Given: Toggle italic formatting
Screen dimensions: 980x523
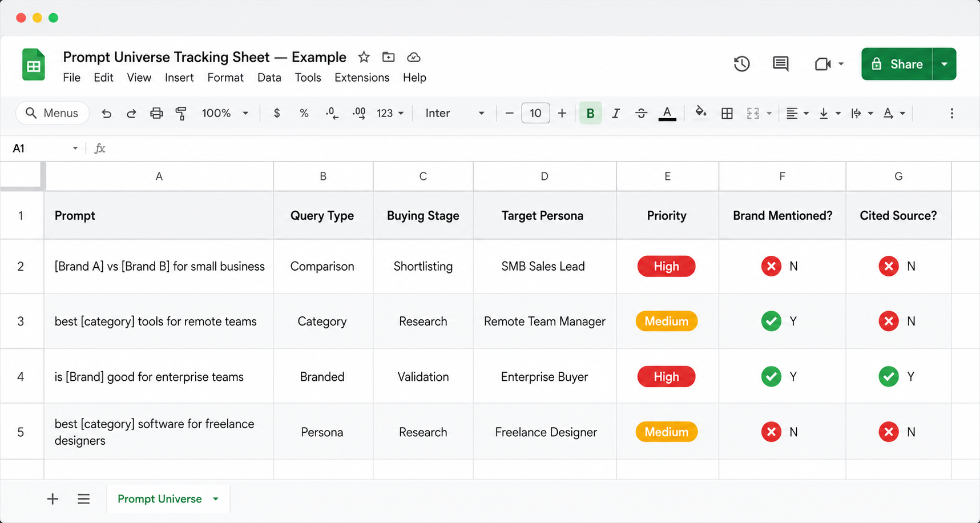Looking at the screenshot, I should click(615, 113).
